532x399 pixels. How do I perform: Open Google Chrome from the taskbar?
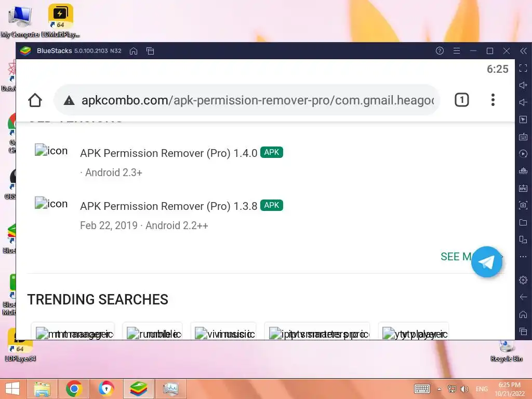point(74,389)
